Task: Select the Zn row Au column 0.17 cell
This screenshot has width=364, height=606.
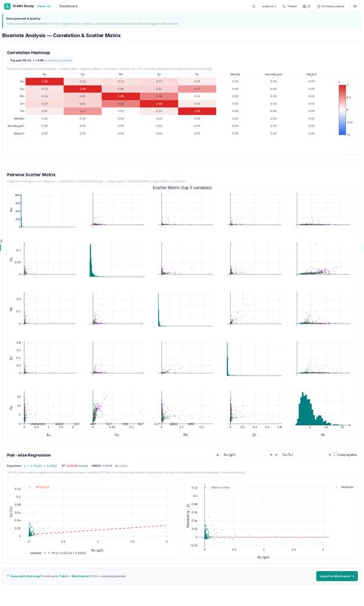Action: 45,104
